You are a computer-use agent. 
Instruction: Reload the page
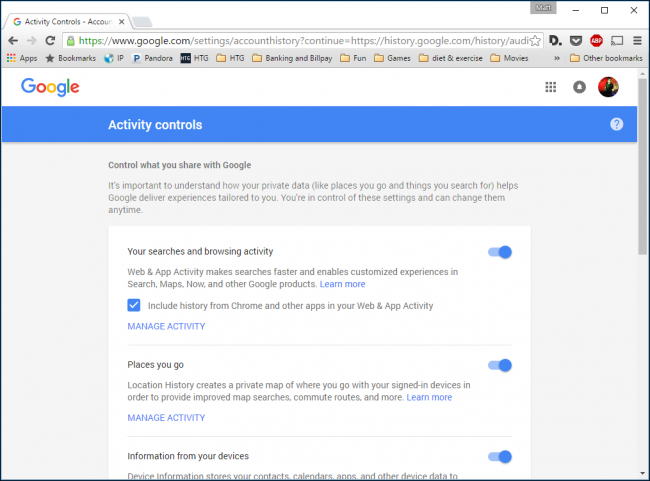pos(50,41)
